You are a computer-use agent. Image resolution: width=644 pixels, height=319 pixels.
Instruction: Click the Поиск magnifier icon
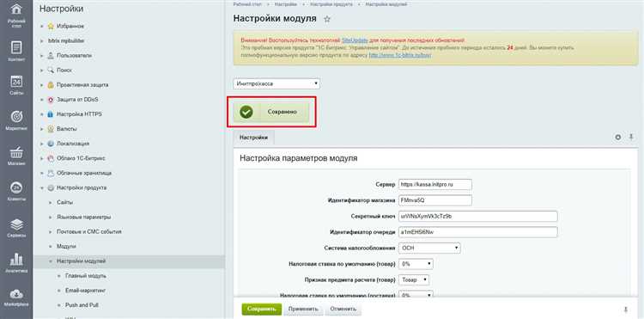(x=51, y=71)
